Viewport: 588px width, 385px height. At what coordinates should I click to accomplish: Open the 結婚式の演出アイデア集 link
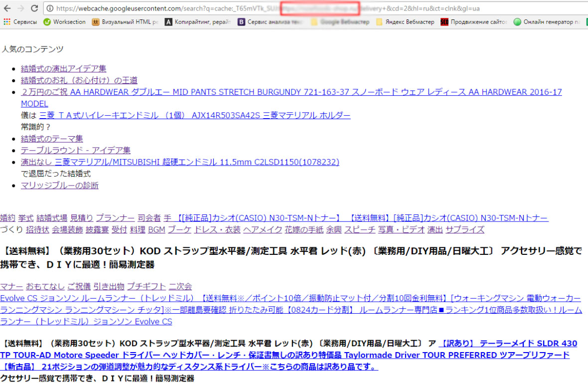[63, 68]
